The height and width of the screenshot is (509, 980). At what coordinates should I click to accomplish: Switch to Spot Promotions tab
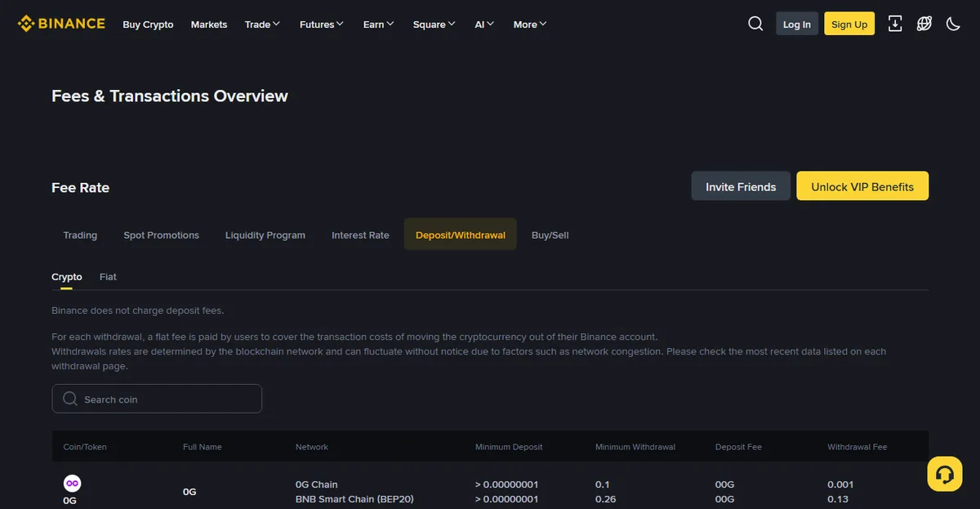pyautogui.click(x=162, y=234)
